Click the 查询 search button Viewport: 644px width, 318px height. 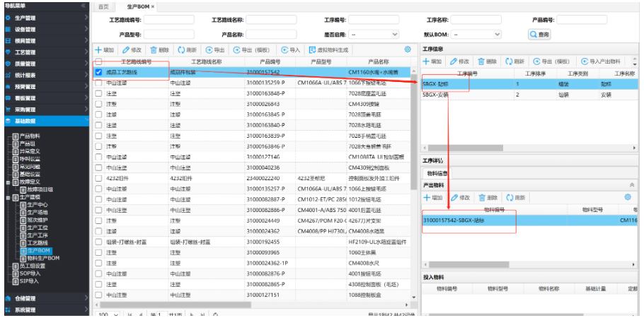pyautogui.click(x=539, y=35)
